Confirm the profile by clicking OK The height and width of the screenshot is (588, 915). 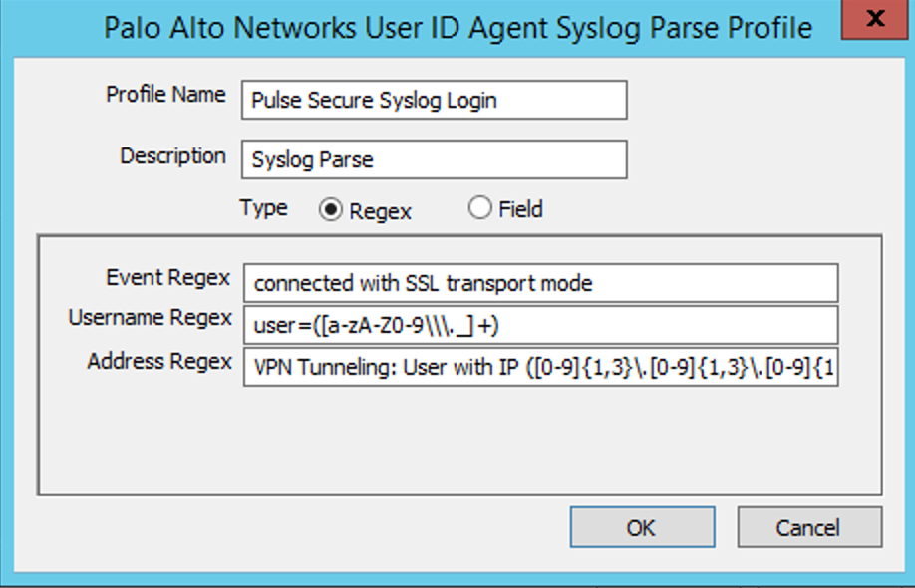point(641,527)
